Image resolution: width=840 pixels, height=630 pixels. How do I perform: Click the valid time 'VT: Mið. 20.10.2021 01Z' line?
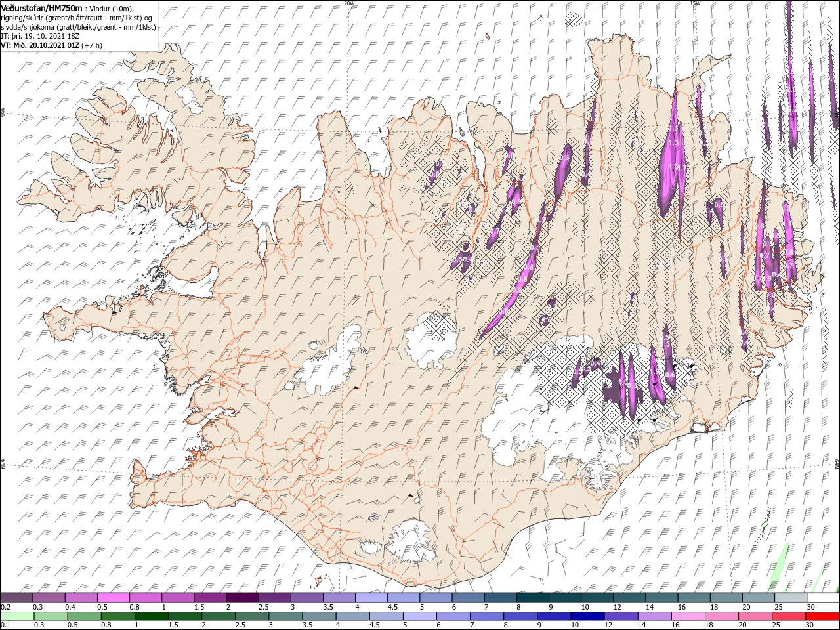(41, 45)
